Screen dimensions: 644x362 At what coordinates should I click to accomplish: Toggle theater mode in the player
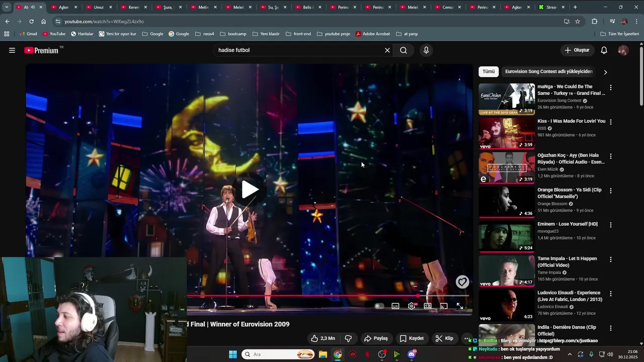click(428, 306)
